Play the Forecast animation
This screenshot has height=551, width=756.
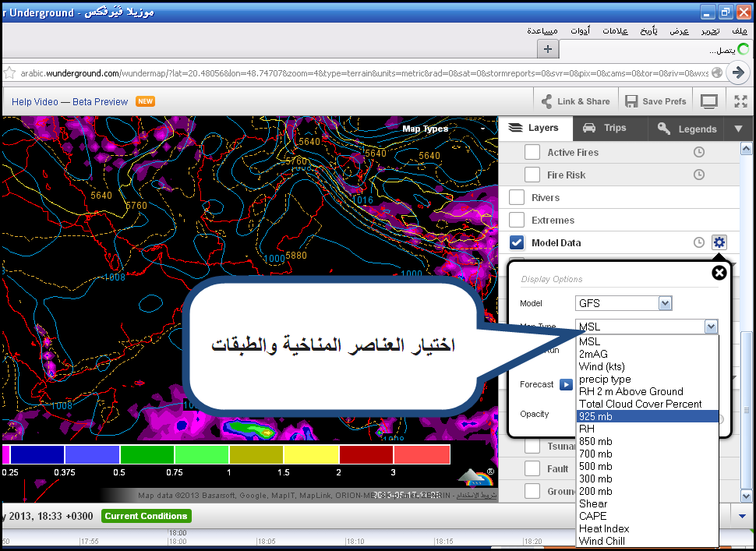coord(566,385)
